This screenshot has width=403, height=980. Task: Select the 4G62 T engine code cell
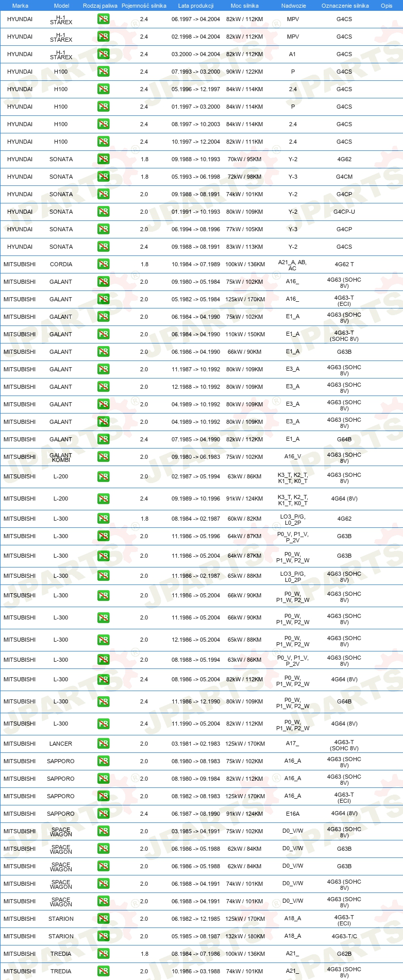click(x=344, y=264)
